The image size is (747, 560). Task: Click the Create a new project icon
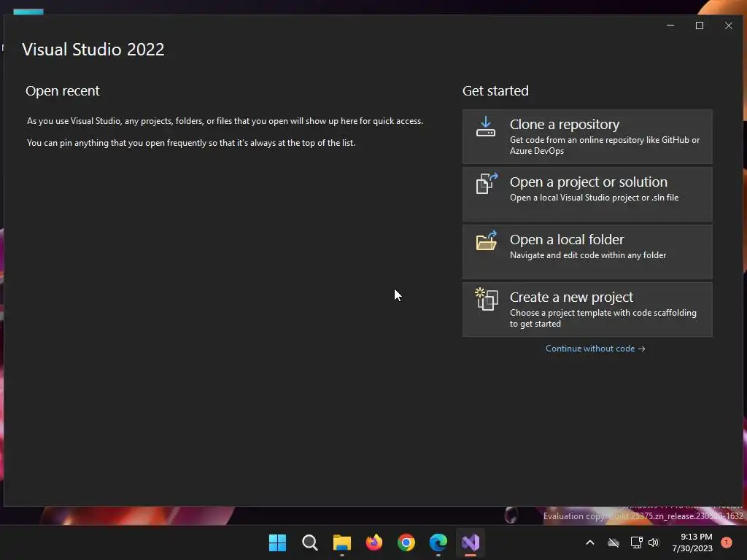pyautogui.click(x=487, y=299)
